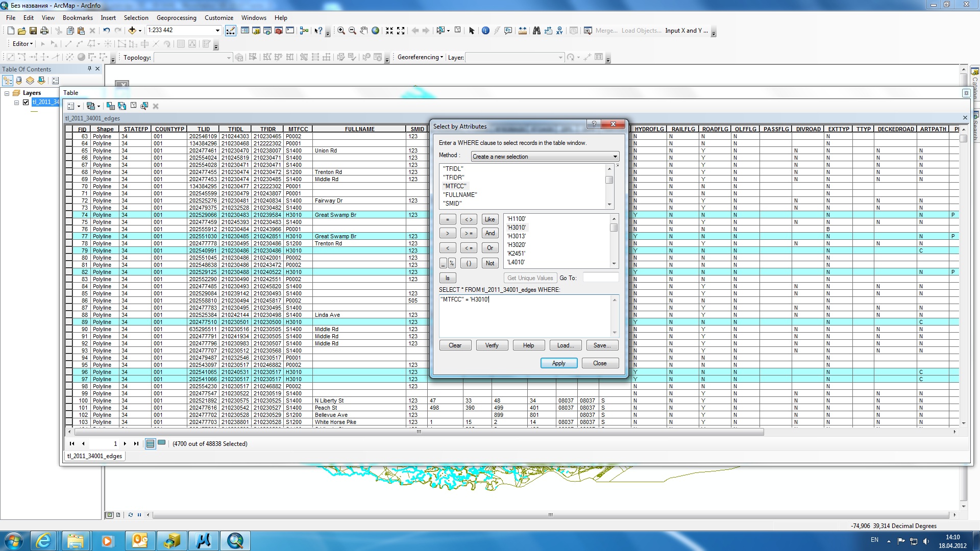Open the map scale dropdown
Viewport: 980px width, 551px height.
(x=217, y=31)
